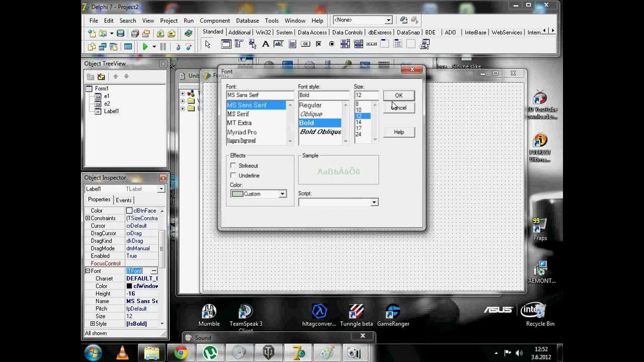
Task: Select the CheckBox component icon
Action: 318,44
